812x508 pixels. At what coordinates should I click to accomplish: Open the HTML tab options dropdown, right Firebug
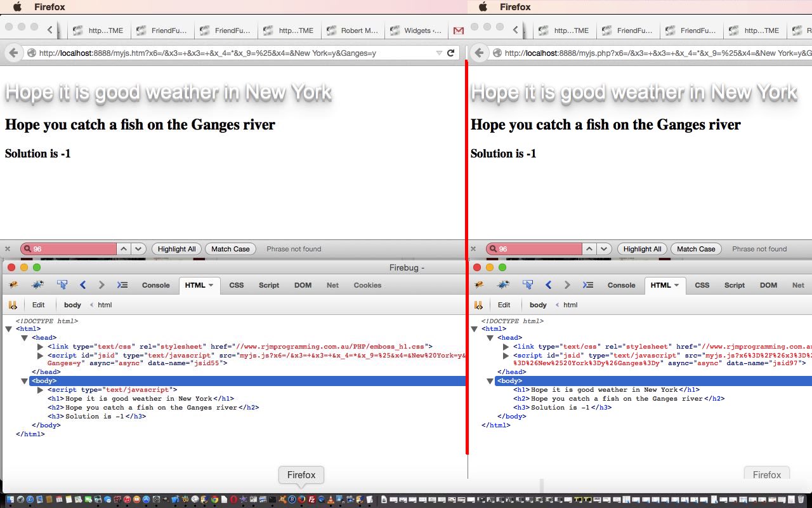click(x=676, y=285)
